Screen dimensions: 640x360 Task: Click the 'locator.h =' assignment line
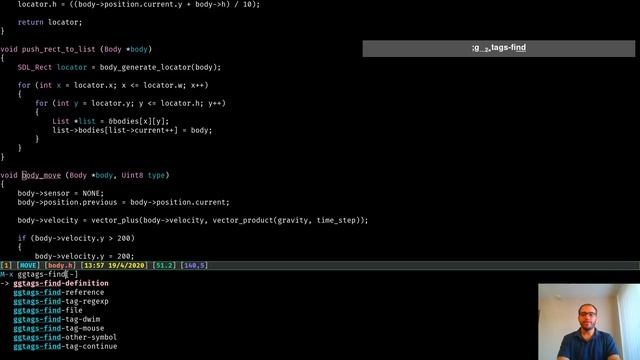tap(139, 5)
